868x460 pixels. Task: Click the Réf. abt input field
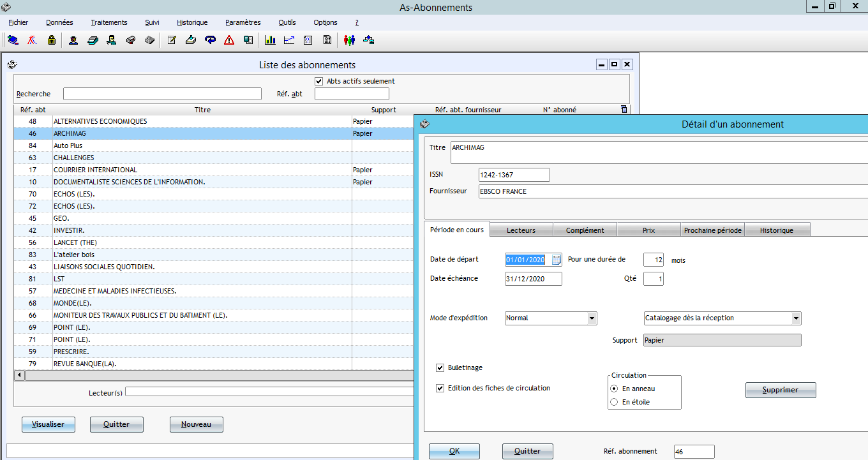tap(352, 94)
